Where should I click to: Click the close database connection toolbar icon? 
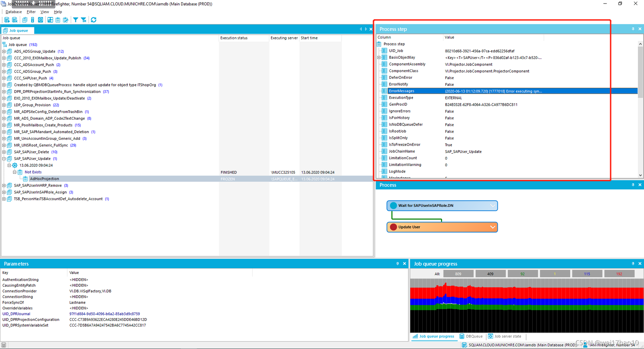(15, 20)
